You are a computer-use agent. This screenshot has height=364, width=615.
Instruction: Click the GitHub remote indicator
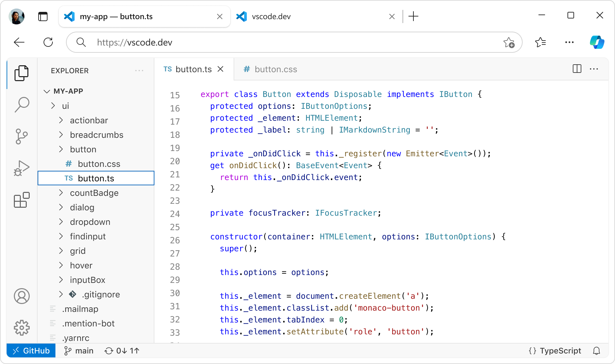(x=31, y=350)
